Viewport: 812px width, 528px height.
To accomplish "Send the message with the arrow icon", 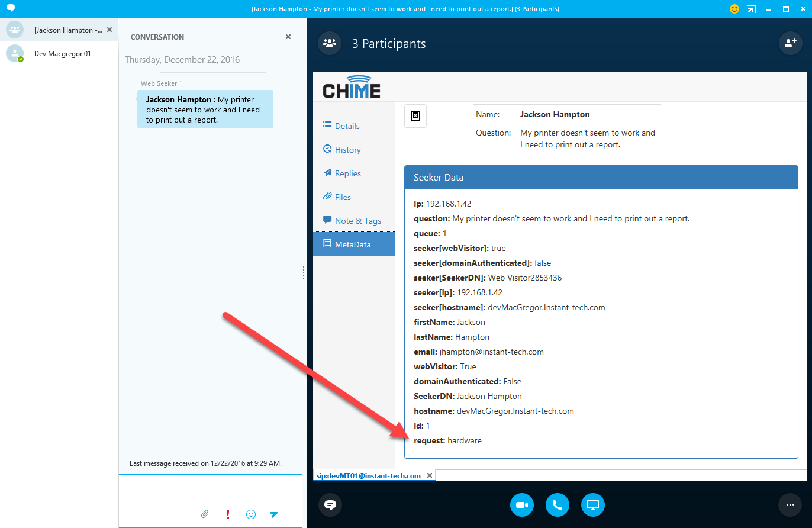I will [x=274, y=514].
